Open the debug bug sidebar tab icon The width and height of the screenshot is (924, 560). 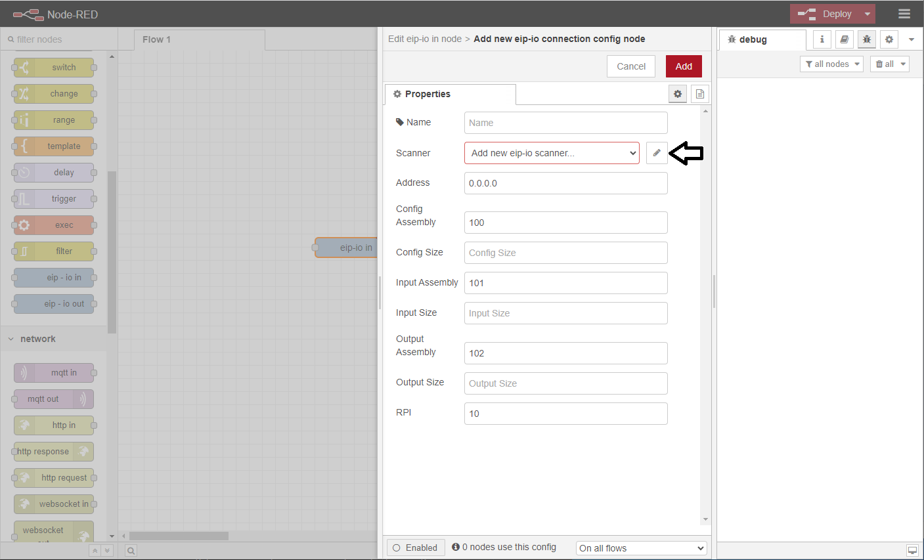(x=867, y=39)
